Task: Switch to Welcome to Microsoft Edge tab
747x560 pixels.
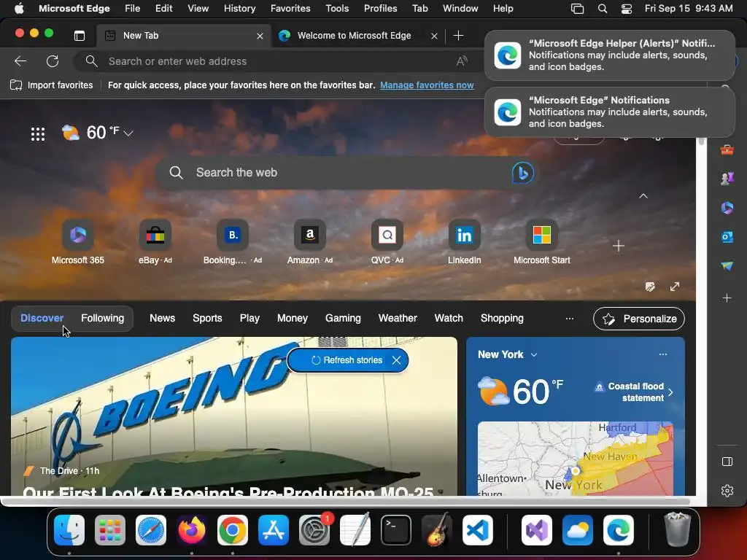Action: (357, 36)
